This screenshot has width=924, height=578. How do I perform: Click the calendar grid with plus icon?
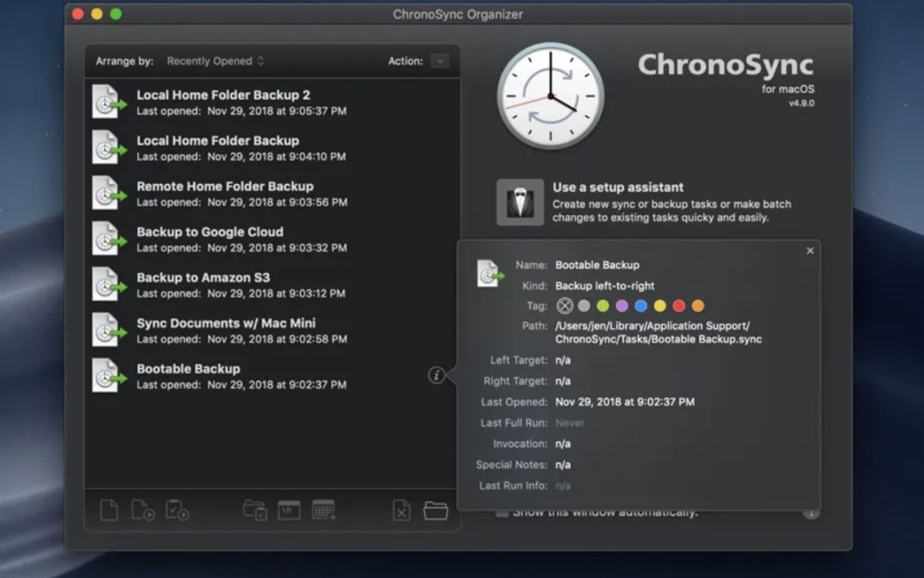(323, 510)
